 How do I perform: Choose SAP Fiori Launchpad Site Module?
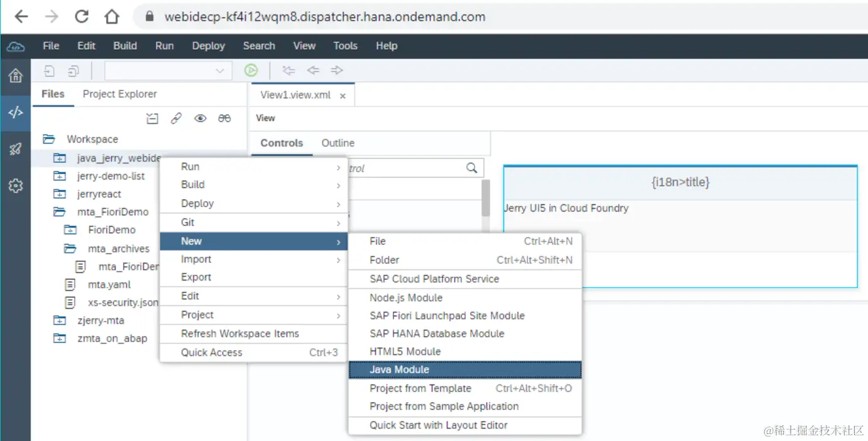[465, 316]
